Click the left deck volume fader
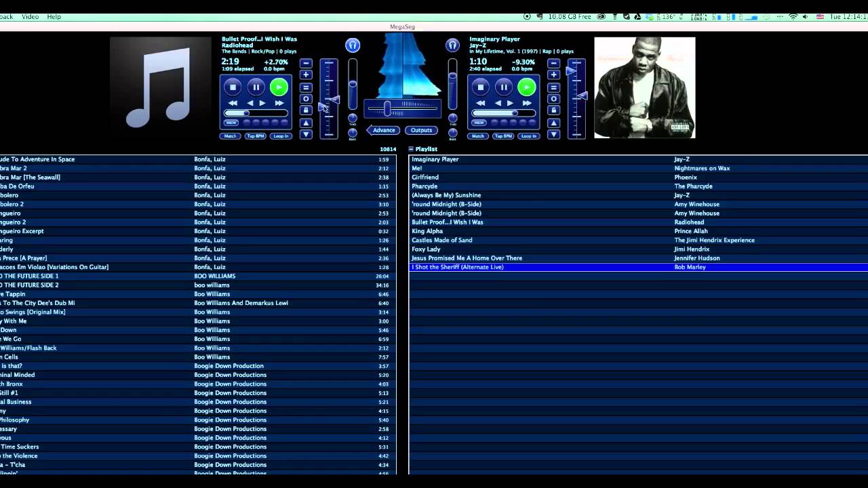This screenshot has width=868, height=488. point(353,84)
